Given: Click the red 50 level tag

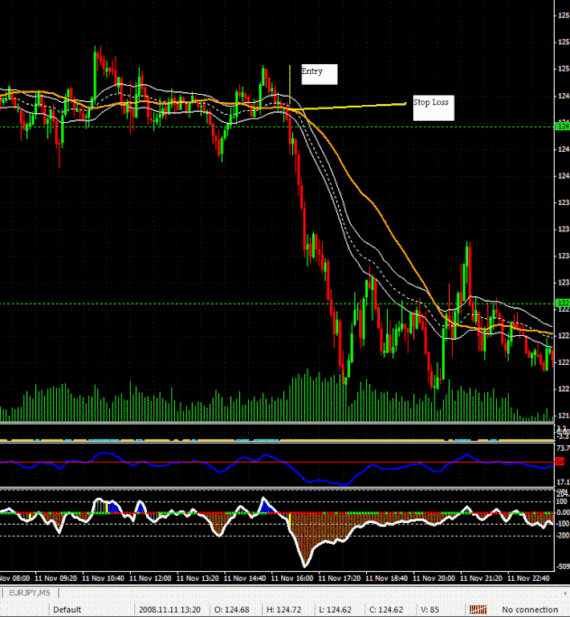Looking at the screenshot, I should click(x=560, y=462).
